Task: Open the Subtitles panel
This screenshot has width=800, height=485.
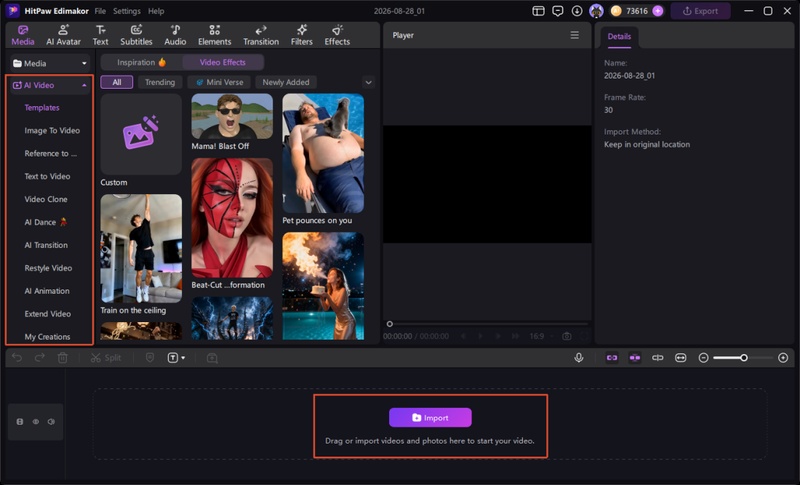Action: (136, 35)
